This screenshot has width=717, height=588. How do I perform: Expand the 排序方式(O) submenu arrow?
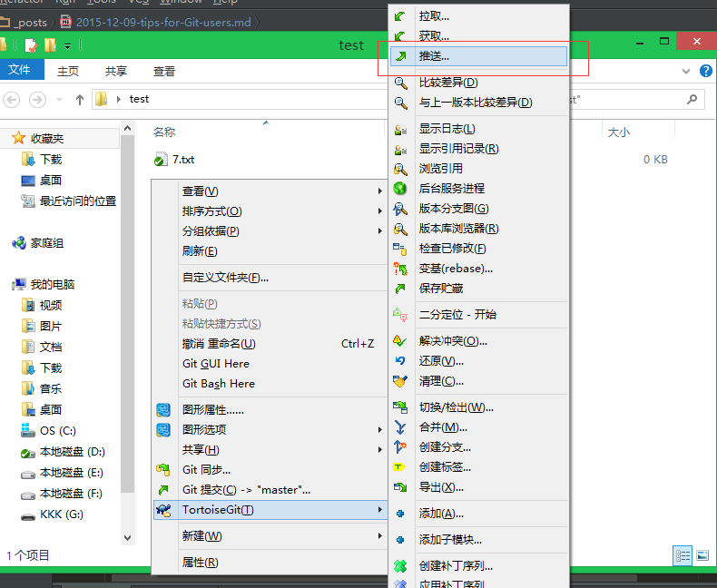(380, 211)
